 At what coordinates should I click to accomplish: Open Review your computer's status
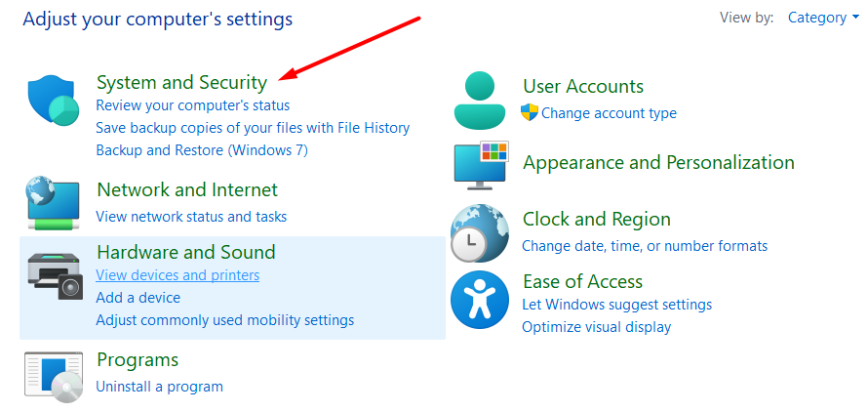[192, 105]
